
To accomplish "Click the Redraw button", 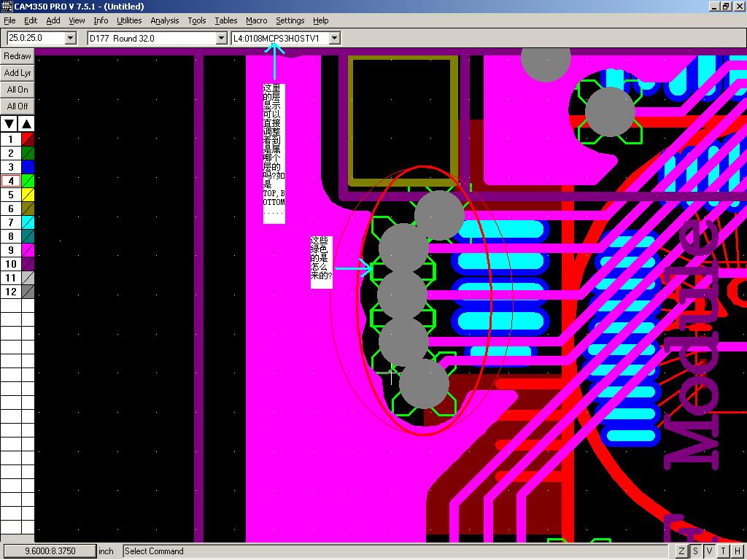I will [x=18, y=56].
